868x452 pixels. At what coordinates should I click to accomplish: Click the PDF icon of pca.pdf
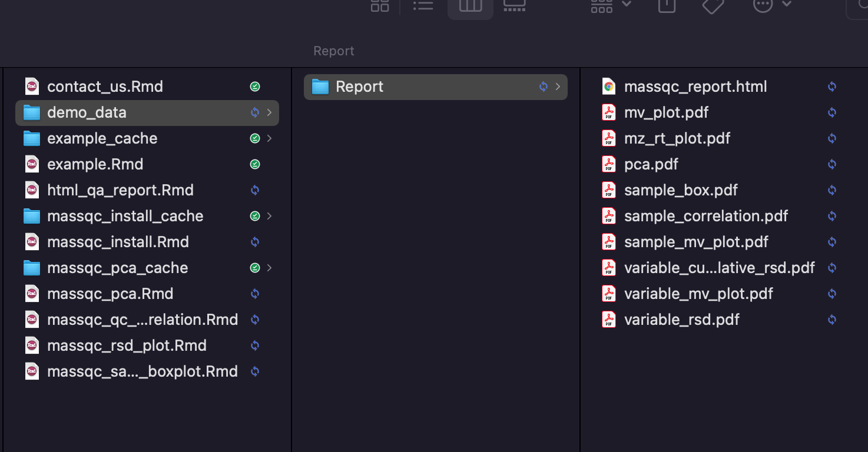(x=609, y=164)
